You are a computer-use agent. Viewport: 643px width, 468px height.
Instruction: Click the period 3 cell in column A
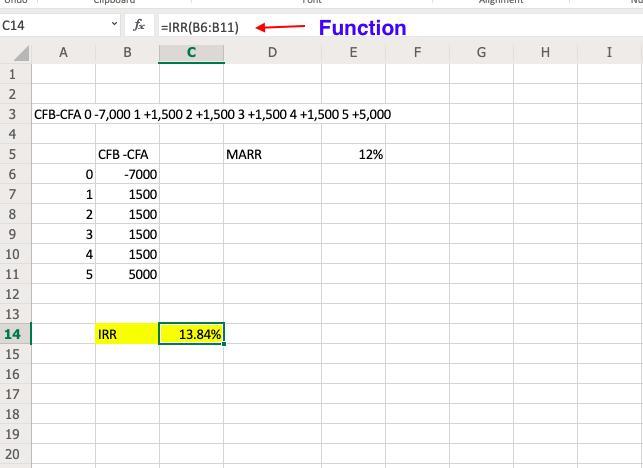pos(63,234)
